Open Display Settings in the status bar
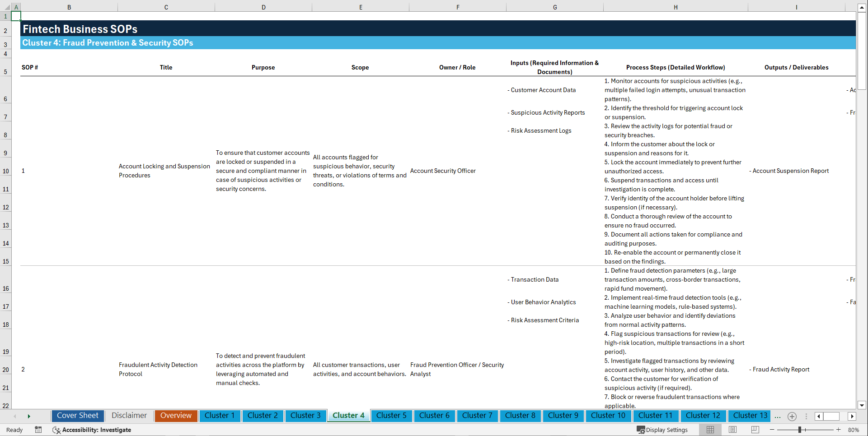The width and height of the screenshot is (868, 436). (x=663, y=430)
